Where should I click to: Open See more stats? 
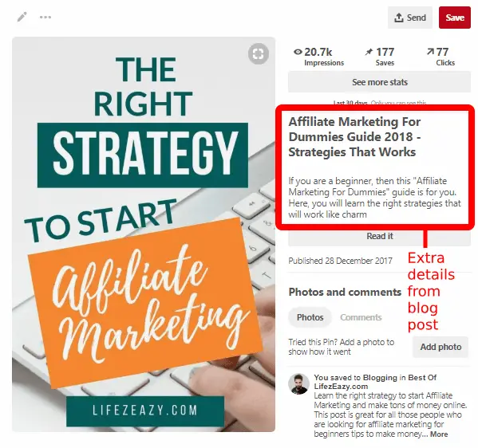click(380, 82)
